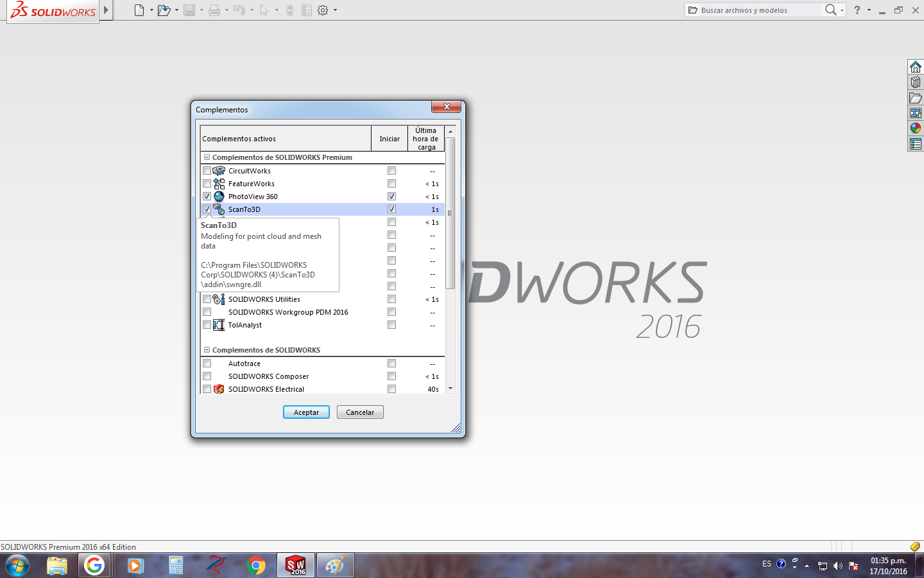Click the FeatureWorks add-in icon

tap(219, 184)
